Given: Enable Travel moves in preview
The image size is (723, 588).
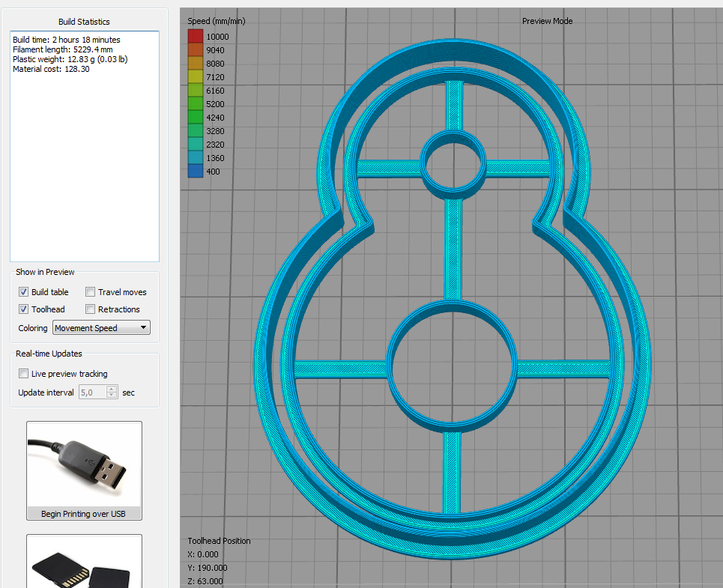Looking at the screenshot, I should coord(91,291).
